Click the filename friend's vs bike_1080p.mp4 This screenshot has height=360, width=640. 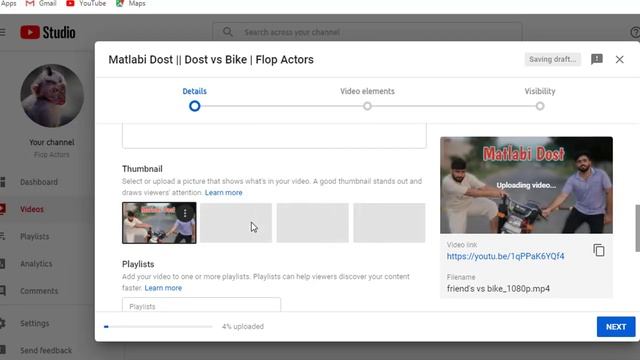[x=498, y=289]
